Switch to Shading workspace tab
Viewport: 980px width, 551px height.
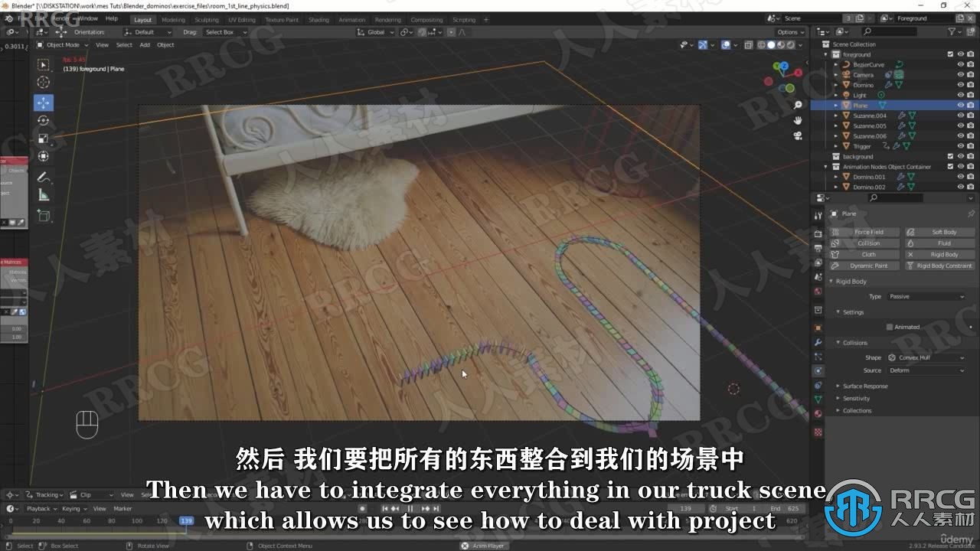[318, 19]
